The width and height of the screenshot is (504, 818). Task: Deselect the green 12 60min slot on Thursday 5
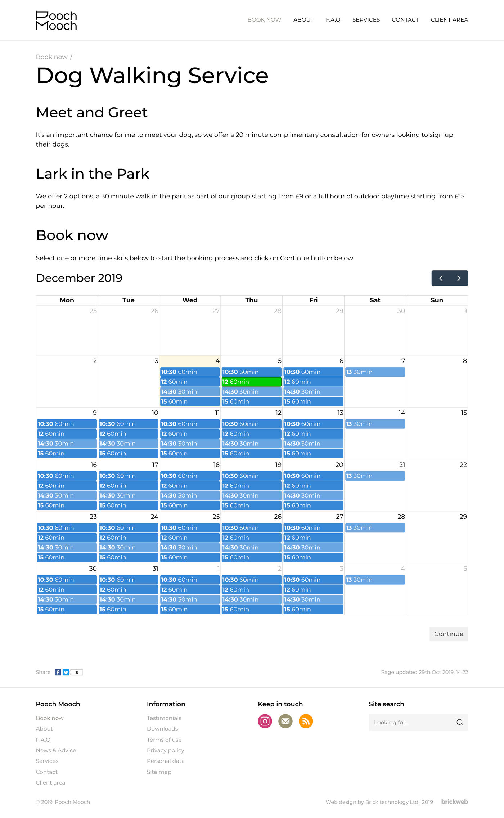coord(251,382)
